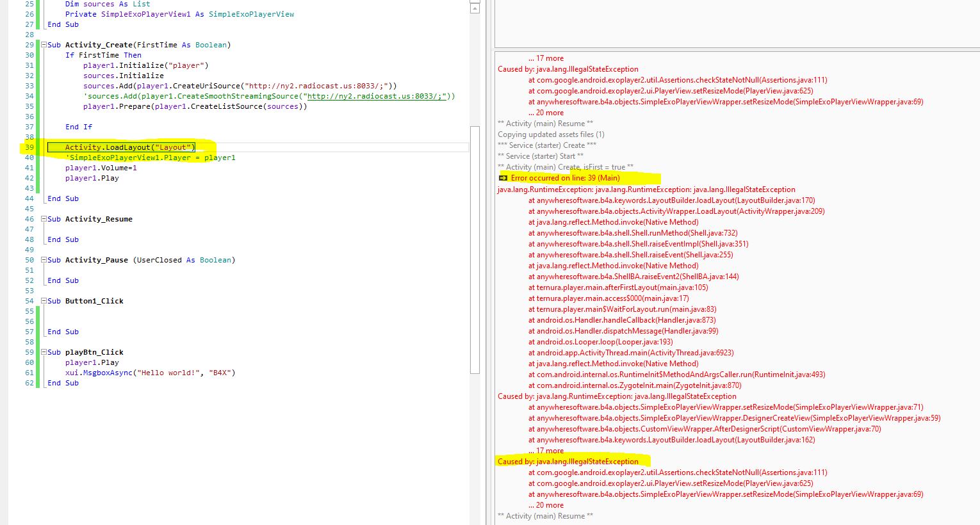Image resolution: width=980 pixels, height=525 pixels.
Task: Collapse the playBtn_Click sub
Action: point(44,352)
